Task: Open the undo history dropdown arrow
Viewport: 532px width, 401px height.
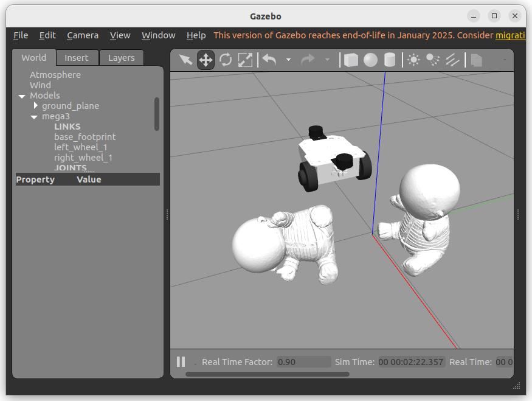Action: [288, 60]
